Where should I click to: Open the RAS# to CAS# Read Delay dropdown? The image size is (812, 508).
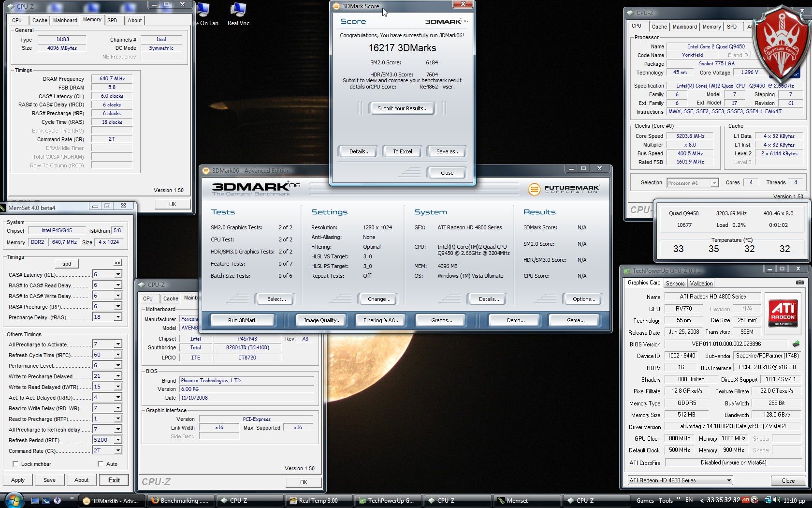click(x=118, y=285)
